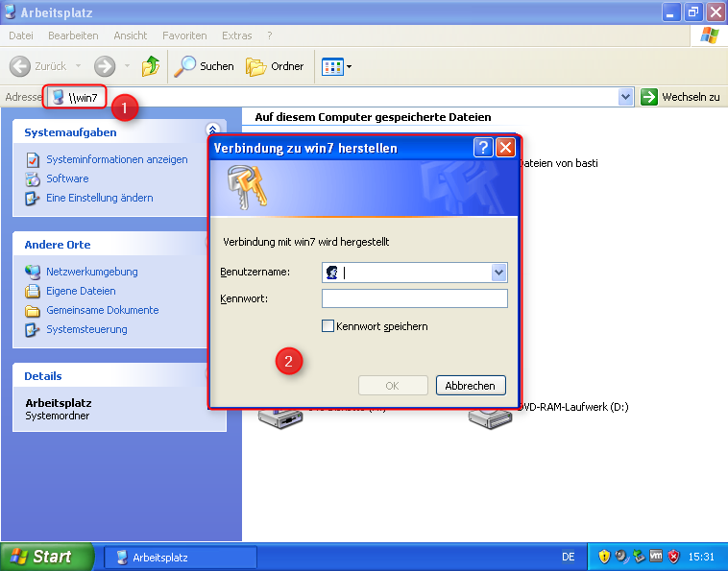Open the Favoriten menu
Image resolution: width=728 pixels, height=571 pixels.
[184, 36]
